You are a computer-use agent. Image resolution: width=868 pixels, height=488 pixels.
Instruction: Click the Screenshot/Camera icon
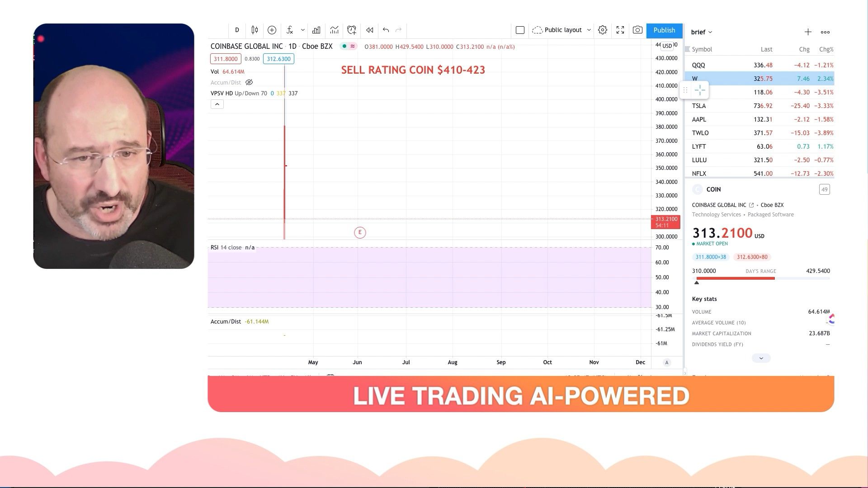tap(638, 30)
